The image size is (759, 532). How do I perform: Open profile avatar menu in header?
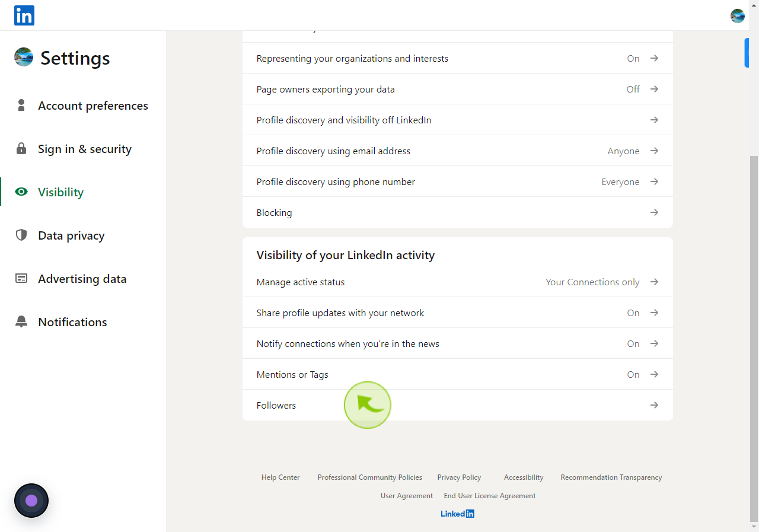[x=738, y=16]
